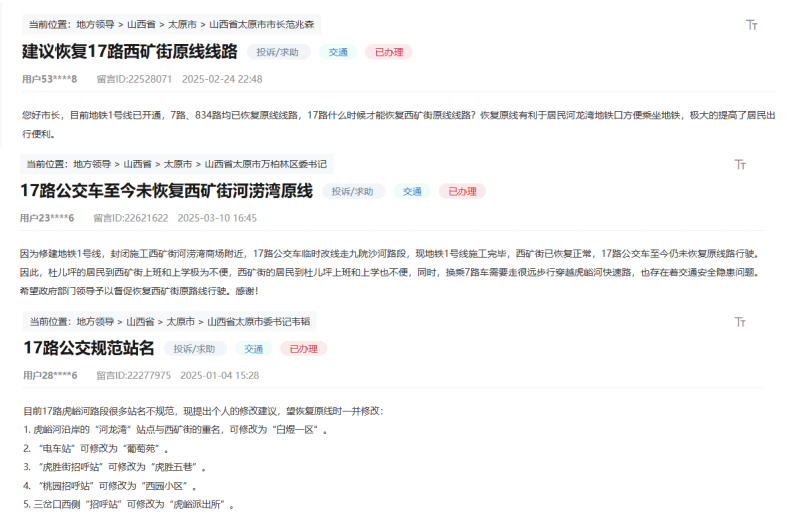The height and width of the screenshot is (522, 786).
Task: Click 投诉/求助 tag on 河涝湾原线 post
Action: pos(353,191)
